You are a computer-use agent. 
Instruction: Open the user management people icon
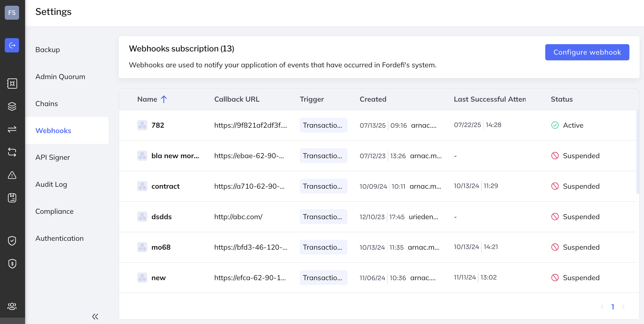(12, 306)
